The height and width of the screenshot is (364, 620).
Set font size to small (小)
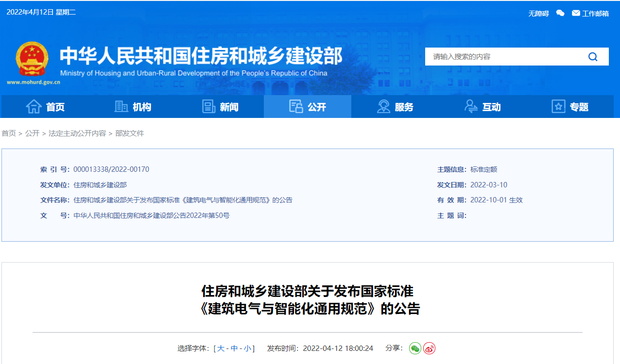(x=248, y=348)
